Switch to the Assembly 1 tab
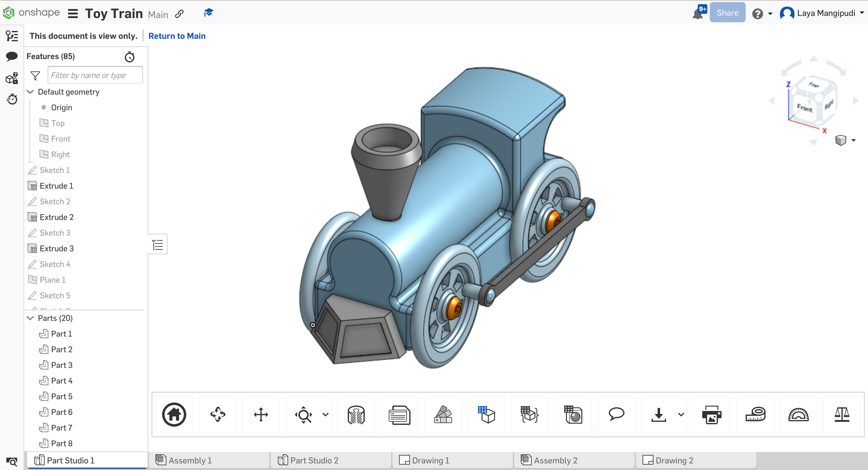Screen dimensions: 868x470 point(190,460)
